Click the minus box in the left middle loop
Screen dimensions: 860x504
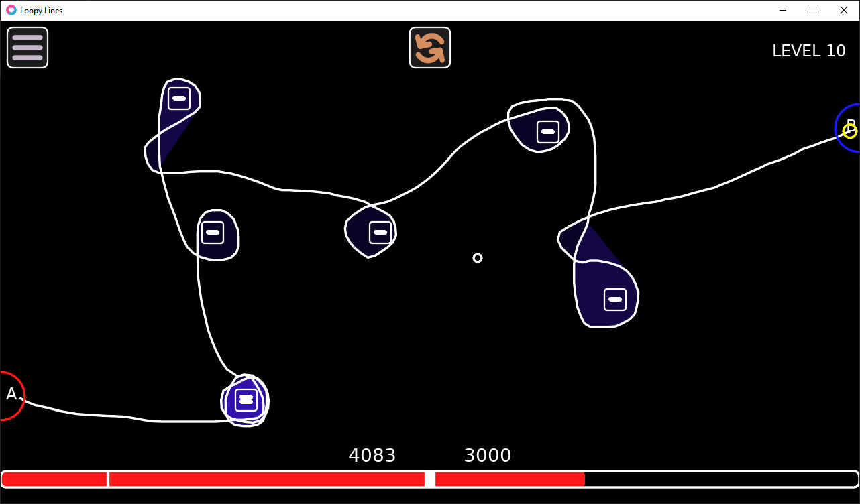(213, 233)
